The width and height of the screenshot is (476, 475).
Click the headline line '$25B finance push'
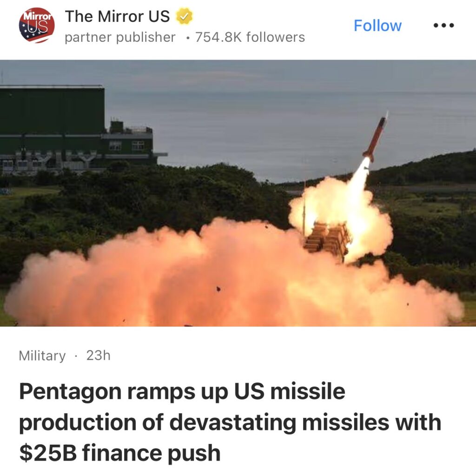[x=119, y=453]
